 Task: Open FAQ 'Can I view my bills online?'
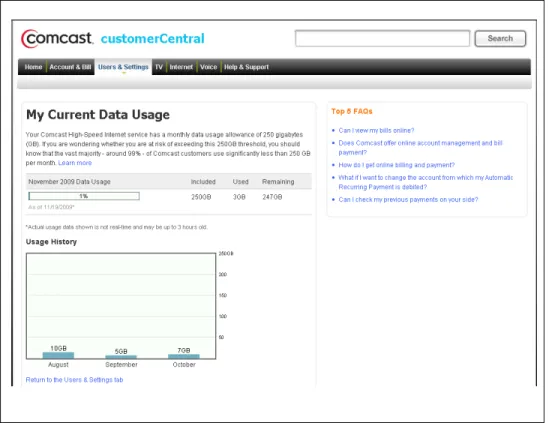(x=376, y=130)
